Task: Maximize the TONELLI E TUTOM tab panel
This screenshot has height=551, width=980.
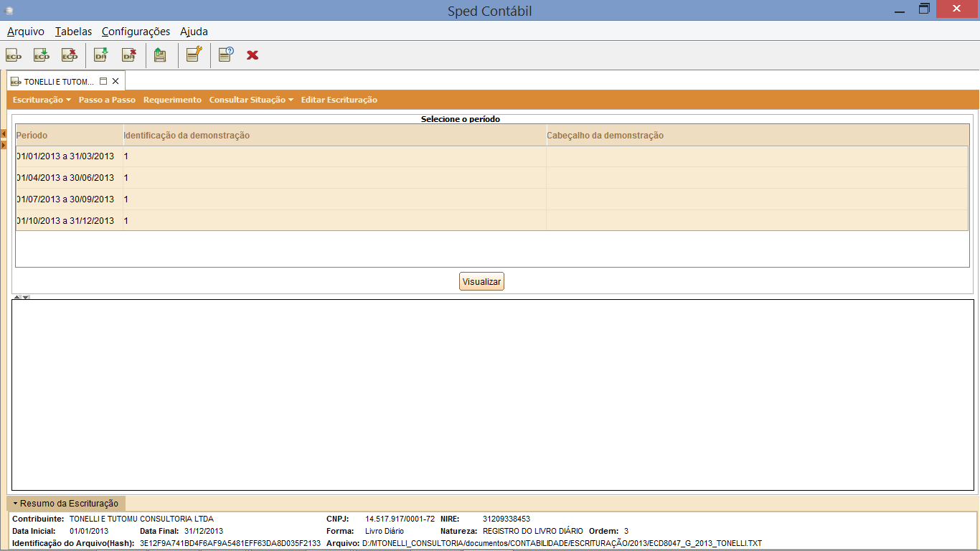Action: click(103, 81)
